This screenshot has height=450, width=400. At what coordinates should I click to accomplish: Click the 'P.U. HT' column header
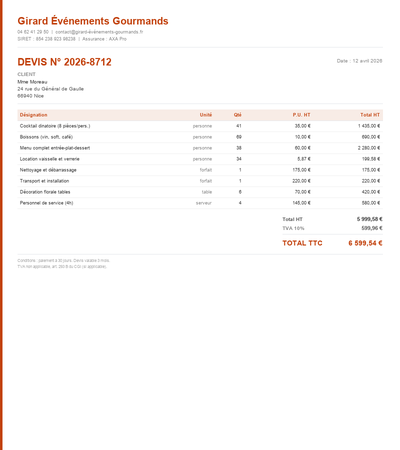coord(301,115)
